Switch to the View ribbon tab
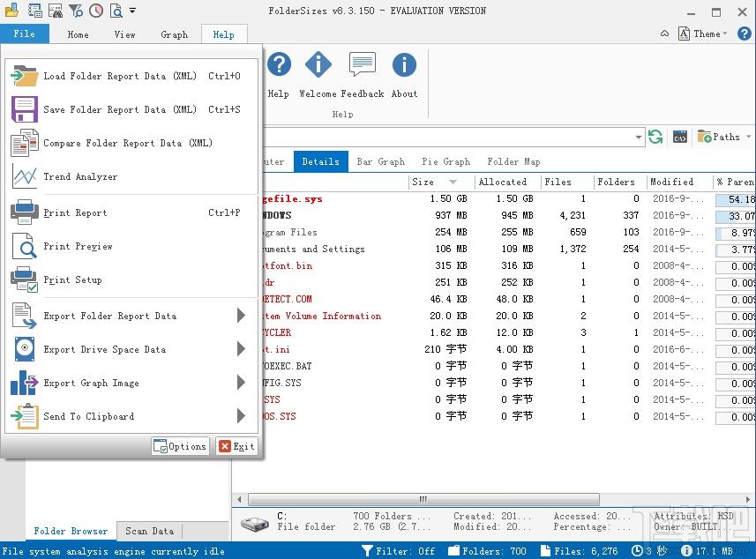 [125, 34]
